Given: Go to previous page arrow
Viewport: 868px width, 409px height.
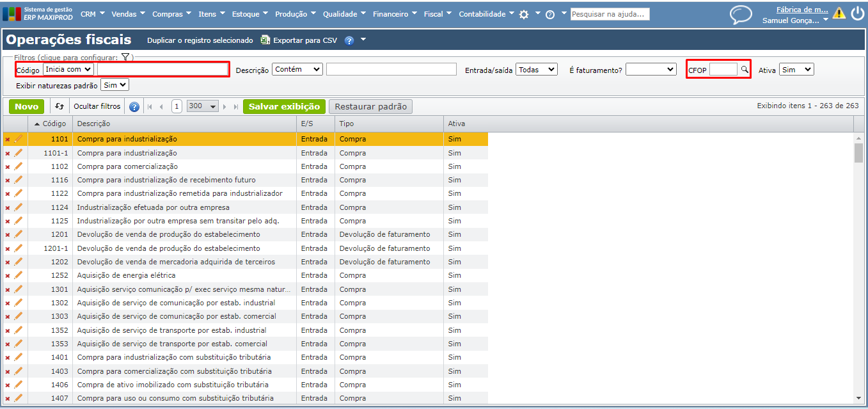Looking at the screenshot, I should 161,107.
